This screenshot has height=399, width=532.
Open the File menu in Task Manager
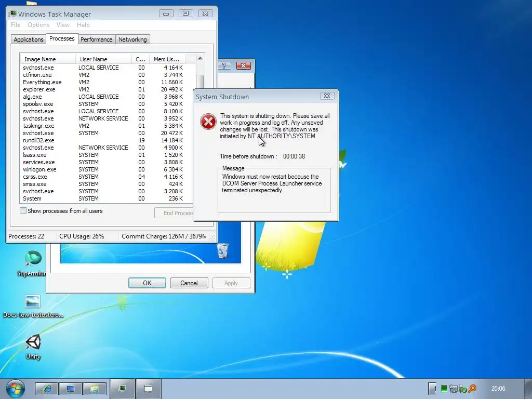point(16,25)
